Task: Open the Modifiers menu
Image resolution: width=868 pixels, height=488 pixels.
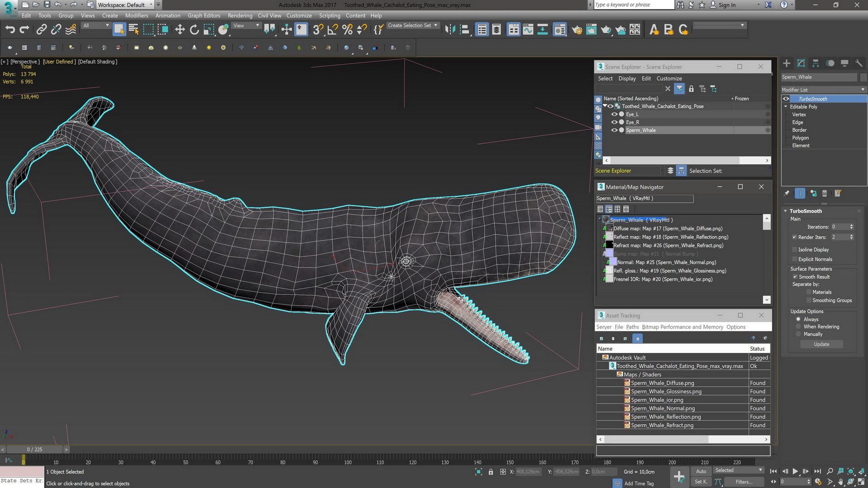Action: tap(137, 15)
